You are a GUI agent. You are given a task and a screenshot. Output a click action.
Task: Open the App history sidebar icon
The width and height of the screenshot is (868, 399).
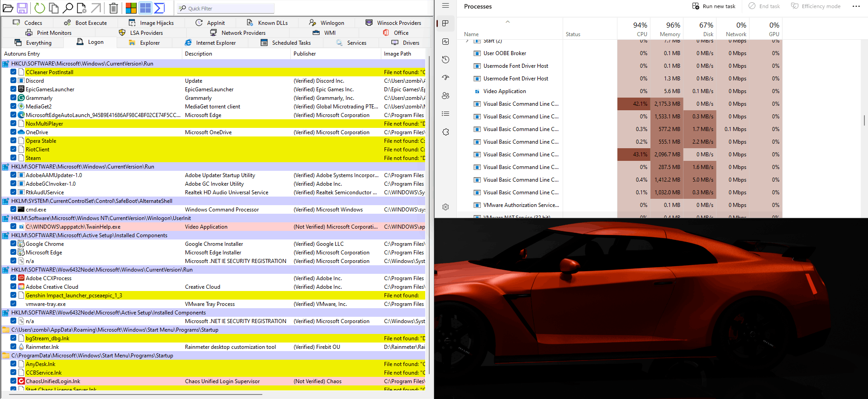(446, 60)
